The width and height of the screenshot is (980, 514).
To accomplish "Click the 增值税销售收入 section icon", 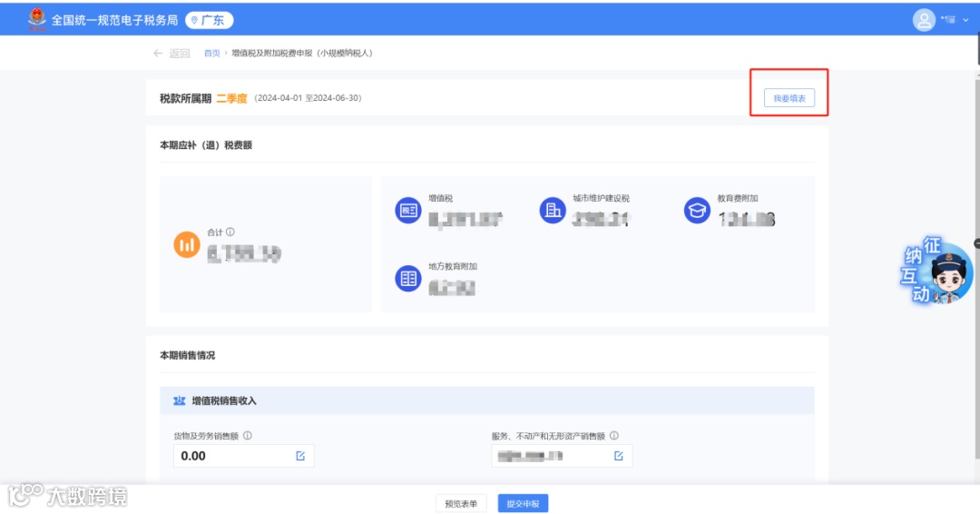I will click(180, 400).
